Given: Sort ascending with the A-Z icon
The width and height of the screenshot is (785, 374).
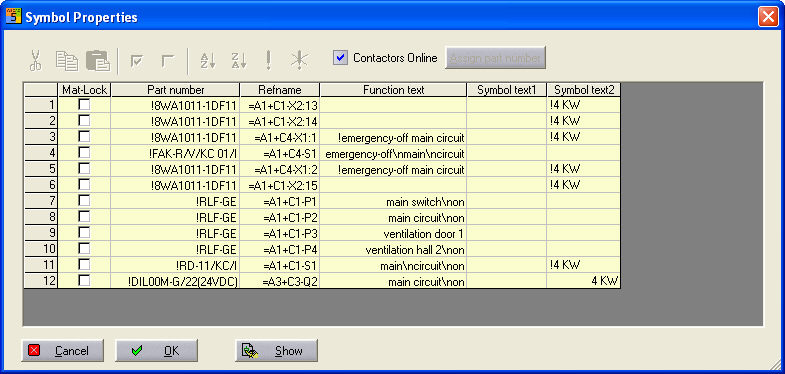Looking at the screenshot, I should (x=207, y=60).
